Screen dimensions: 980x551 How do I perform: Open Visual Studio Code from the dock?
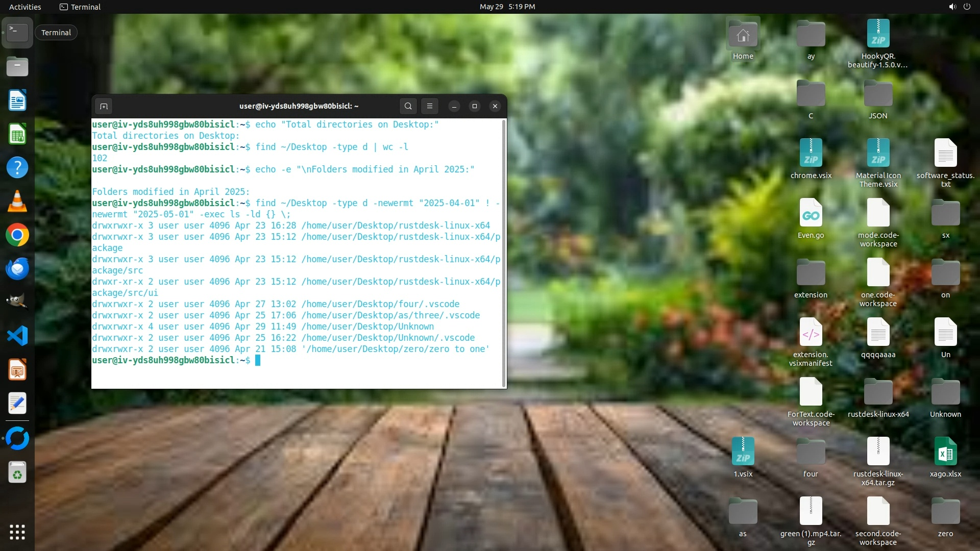(17, 336)
